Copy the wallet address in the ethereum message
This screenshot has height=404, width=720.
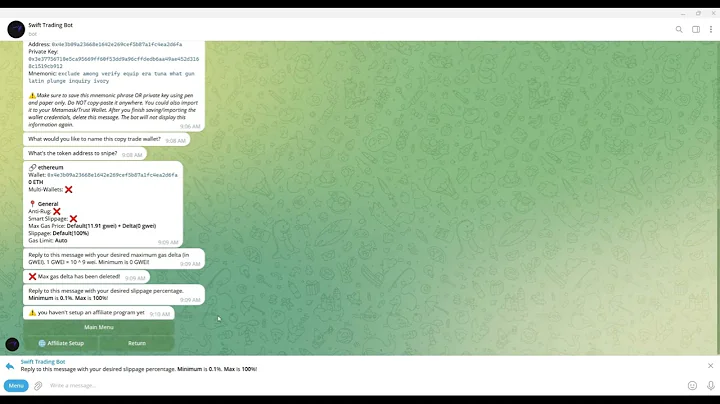point(112,175)
